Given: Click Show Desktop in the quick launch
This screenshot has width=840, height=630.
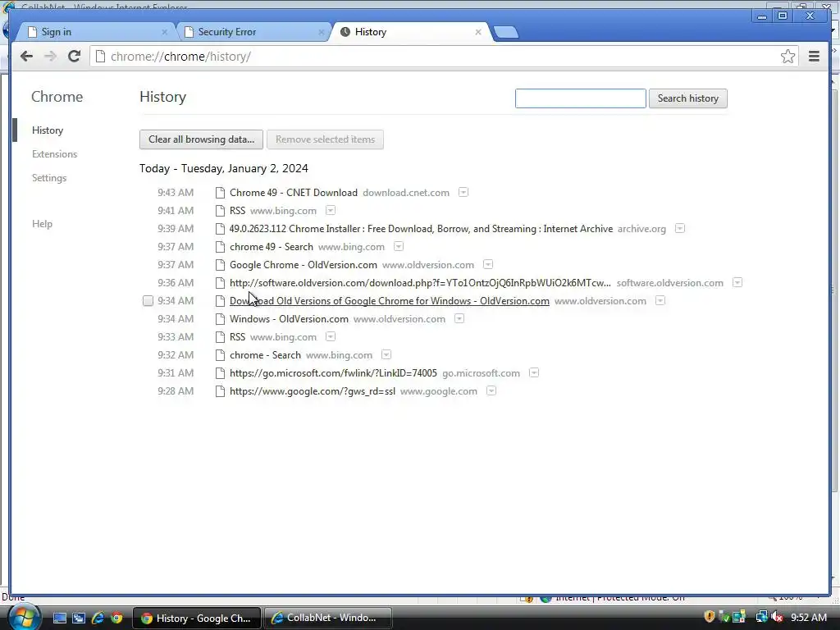Looking at the screenshot, I should 59,618.
